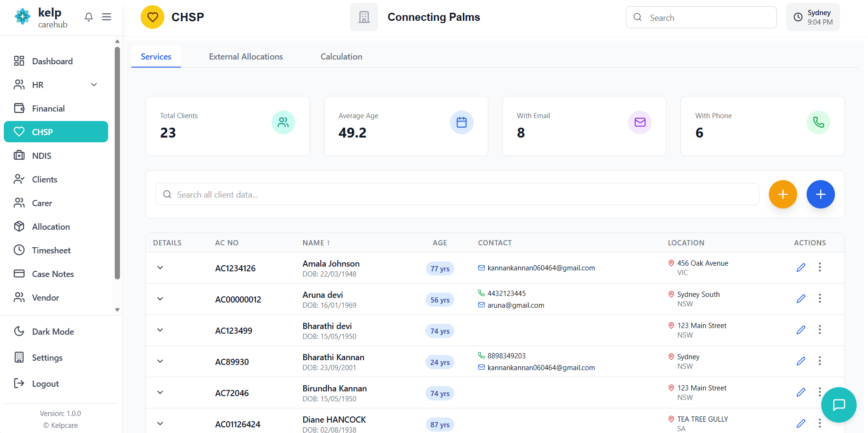Open the chat support bubble

point(838,405)
